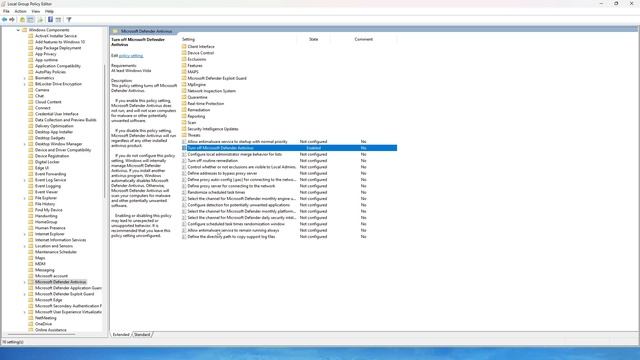The image size is (640, 360).
Task: Click the Exclusions folder icon
Action: point(184,59)
